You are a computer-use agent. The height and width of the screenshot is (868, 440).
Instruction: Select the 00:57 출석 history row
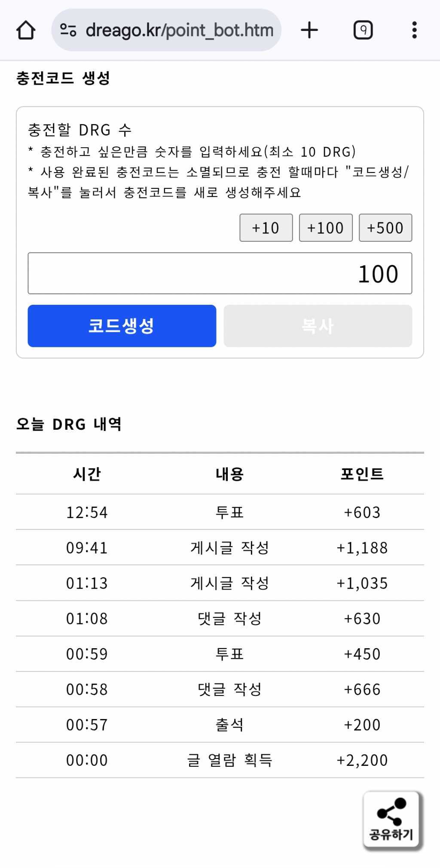(220, 725)
